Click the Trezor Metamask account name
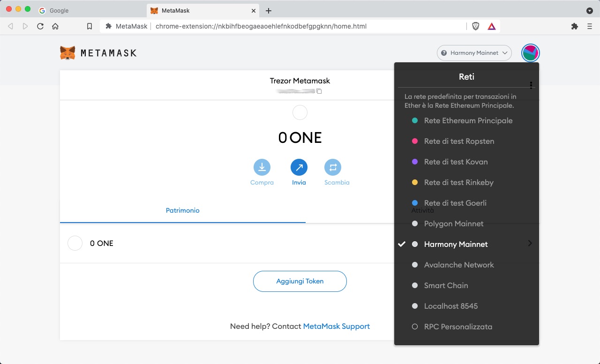 point(300,81)
